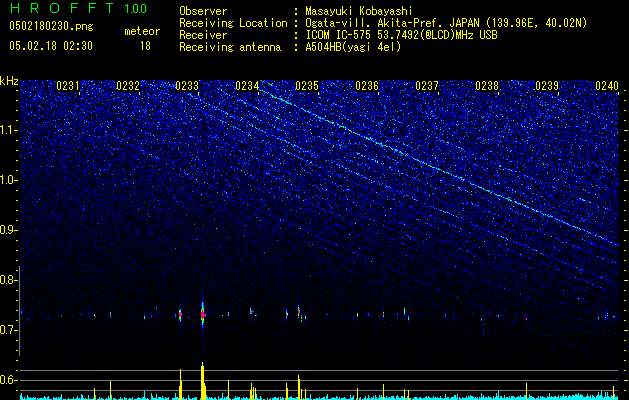Click the 0237 time marker
Image resolution: width=629 pixels, height=400 pixels.
click(x=427, y=86)
